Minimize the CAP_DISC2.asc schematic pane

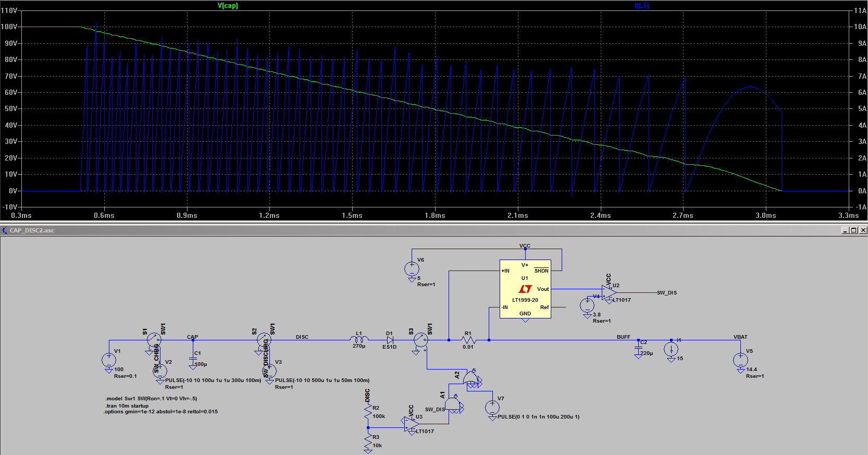(845, 230)
